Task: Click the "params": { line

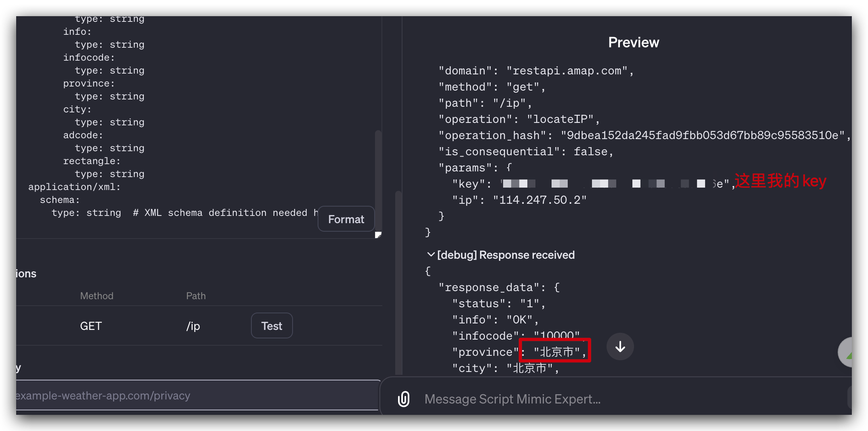Action: pos(475,168)
